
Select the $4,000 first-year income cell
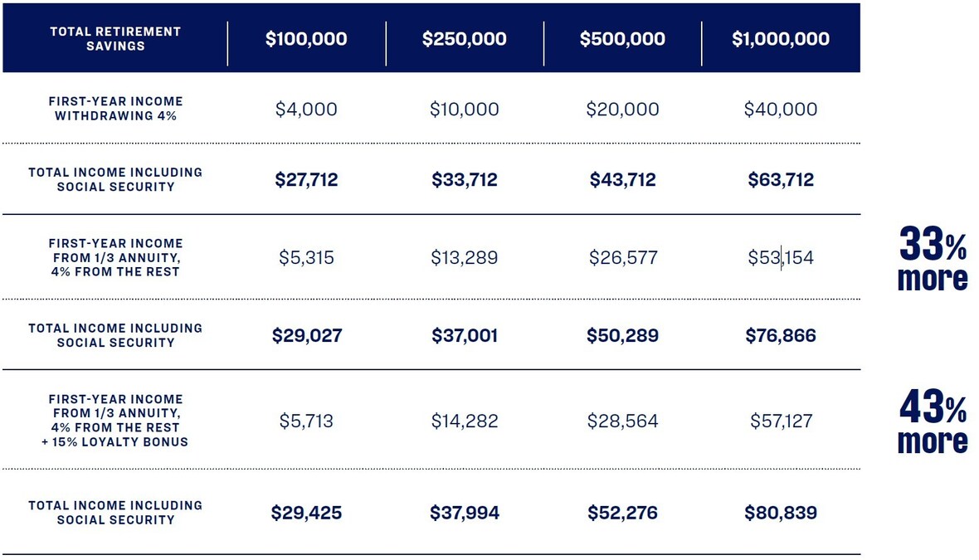pos(306,110)
